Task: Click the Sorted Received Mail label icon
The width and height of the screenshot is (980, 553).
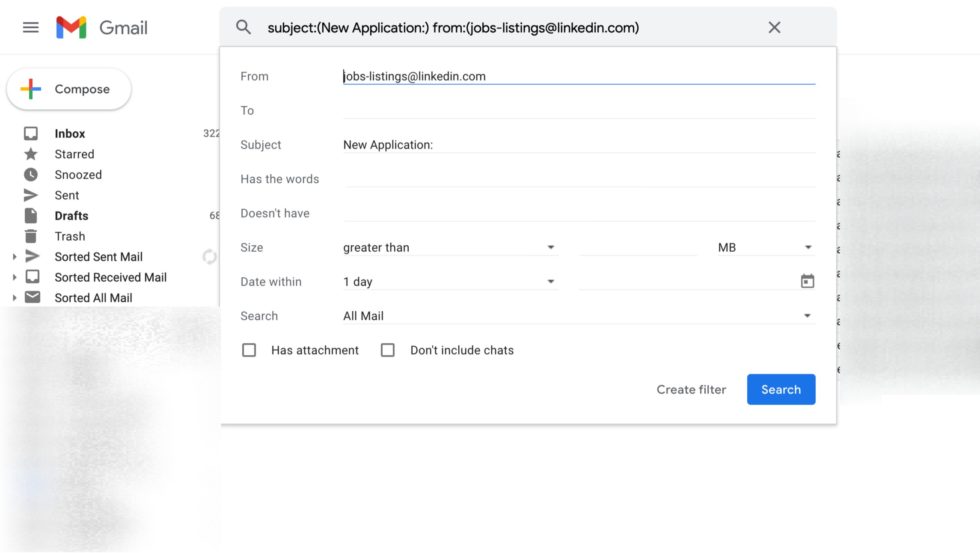Action: pyautogui.click(x=33, y=277)
